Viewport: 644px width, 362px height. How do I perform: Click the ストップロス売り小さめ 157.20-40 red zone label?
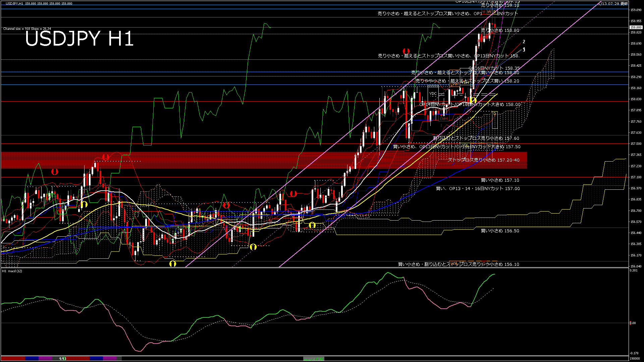483,160
